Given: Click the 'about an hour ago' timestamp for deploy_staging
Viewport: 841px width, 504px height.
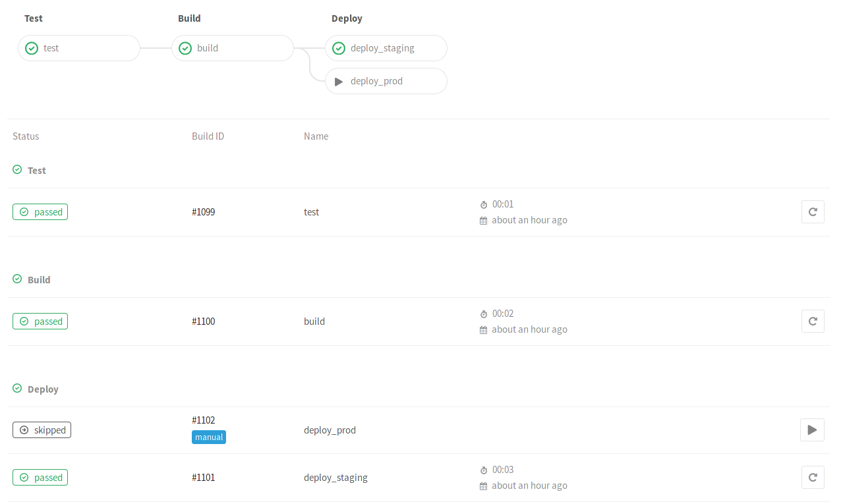Looking at the screenshot, I should (x=529, y=486).
